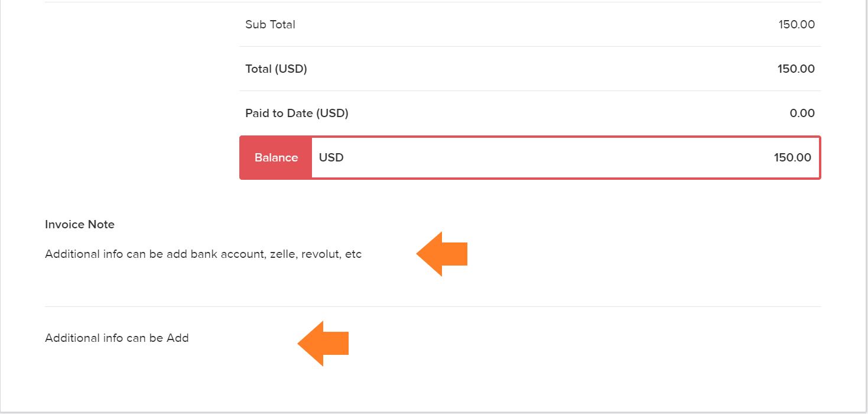The width and height of the screenshot is (868, 414).
Task: Click the word 'Add' ending the footer line
Action: (178, 338)
